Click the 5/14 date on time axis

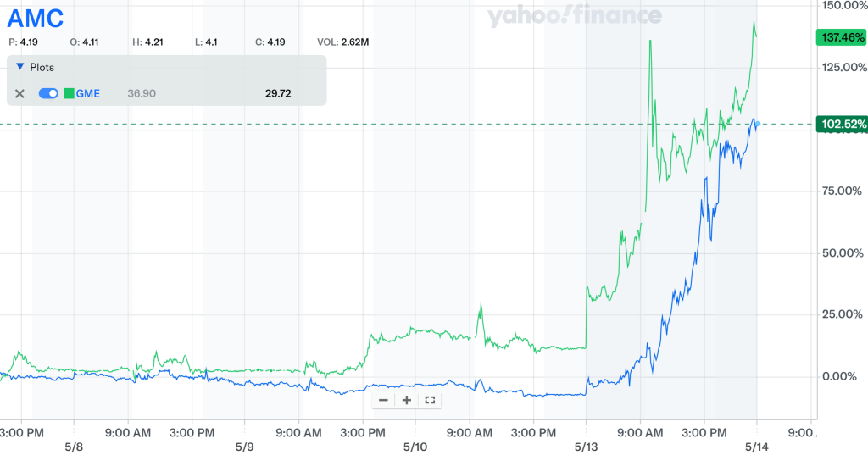[757, 447]
